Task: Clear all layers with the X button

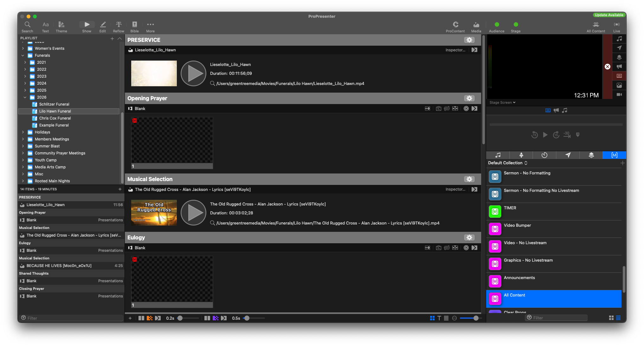Action: pyautogui.click(x=607, y=67)
